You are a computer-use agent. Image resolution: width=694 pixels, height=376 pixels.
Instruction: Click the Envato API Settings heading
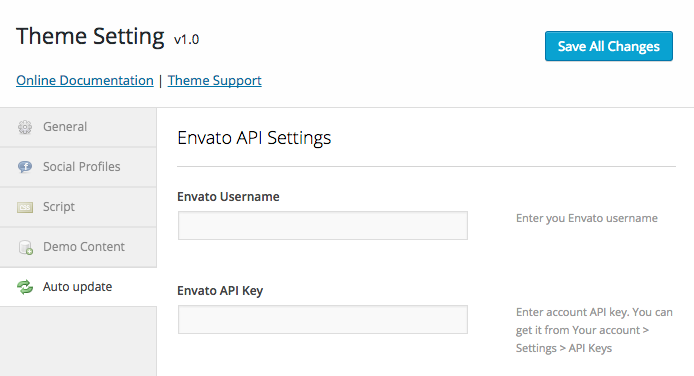[x=254, y=138]
